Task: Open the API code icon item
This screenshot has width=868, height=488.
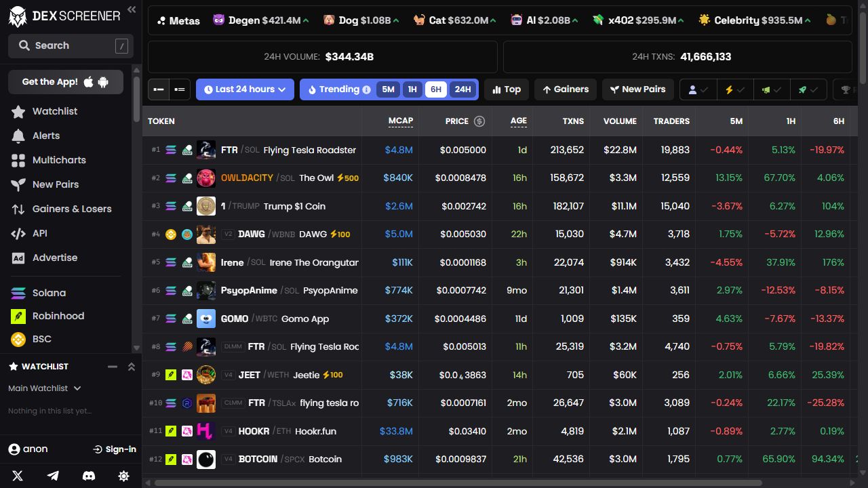Action: [30, 233]
